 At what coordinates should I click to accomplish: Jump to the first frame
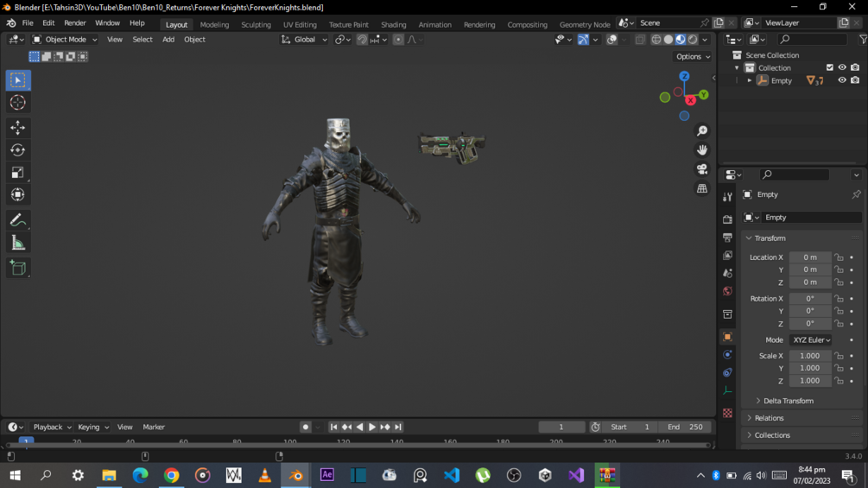pyautogui.click(x=333, y=428)
